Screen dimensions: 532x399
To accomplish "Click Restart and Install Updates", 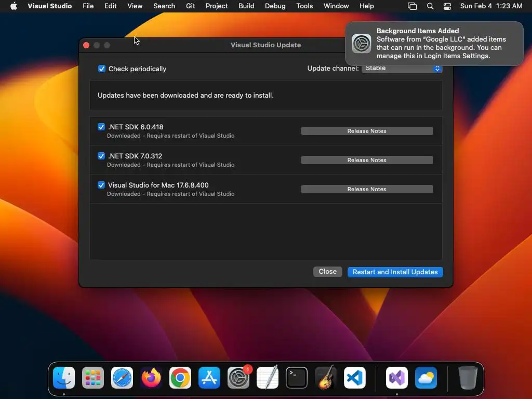I will point(395,272).
